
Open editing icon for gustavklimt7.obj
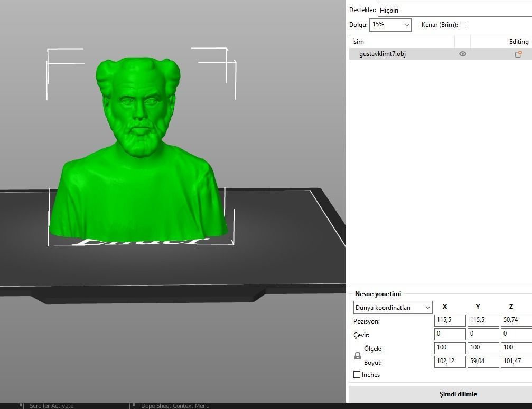click(x=518, y=54)
